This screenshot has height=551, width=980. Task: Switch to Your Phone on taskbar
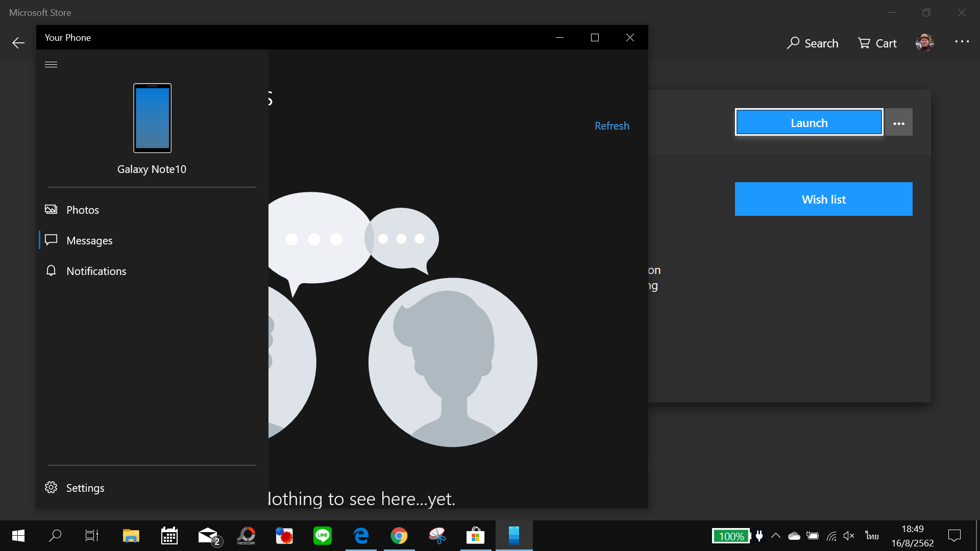tap(514, 536)
